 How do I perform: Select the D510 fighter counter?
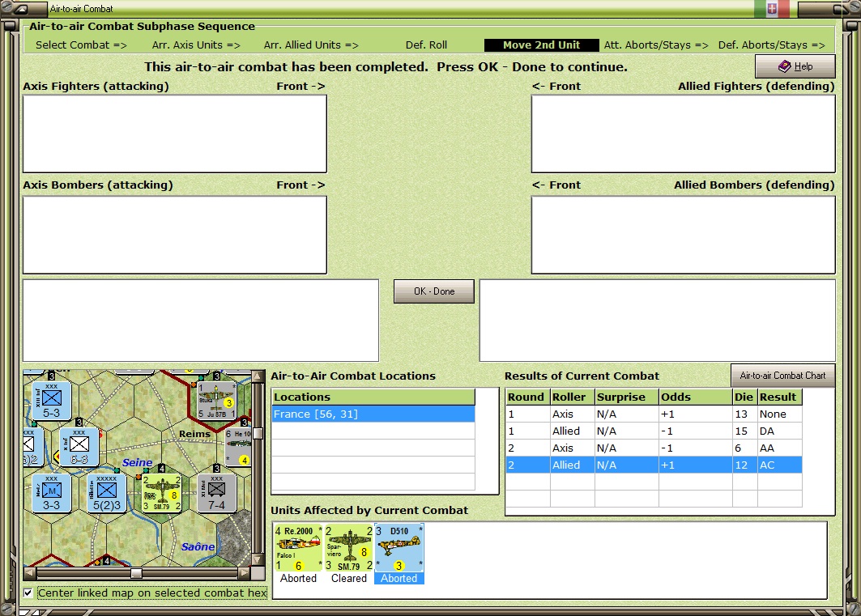[x=399, y=548]
